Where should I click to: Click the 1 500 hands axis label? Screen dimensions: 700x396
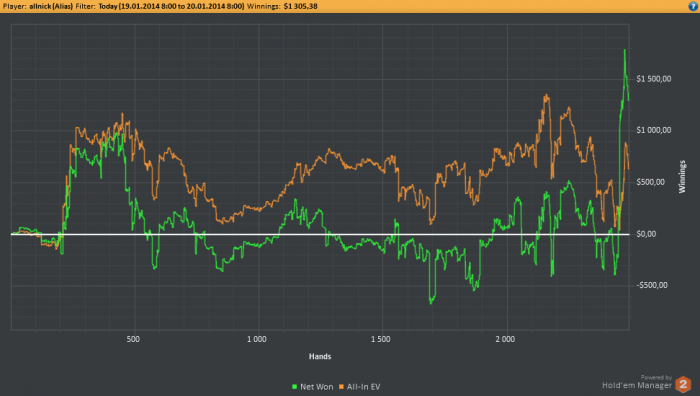coord(380,339)
